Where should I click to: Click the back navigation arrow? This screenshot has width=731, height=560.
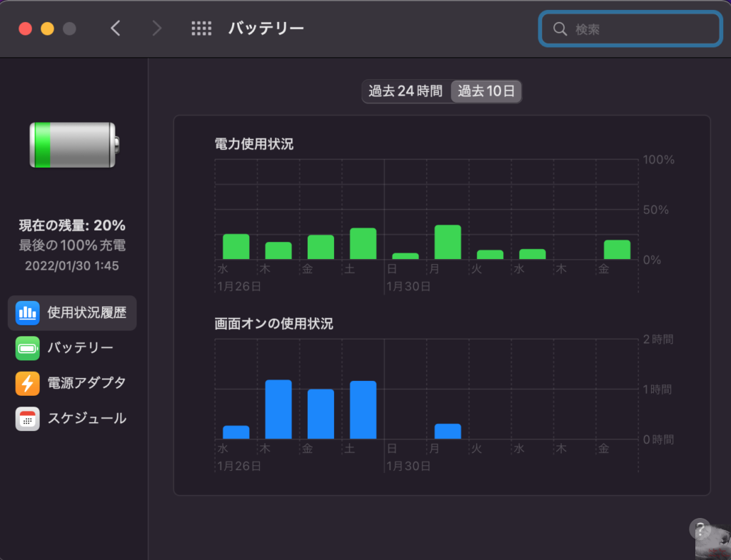[x=116, y=28]
